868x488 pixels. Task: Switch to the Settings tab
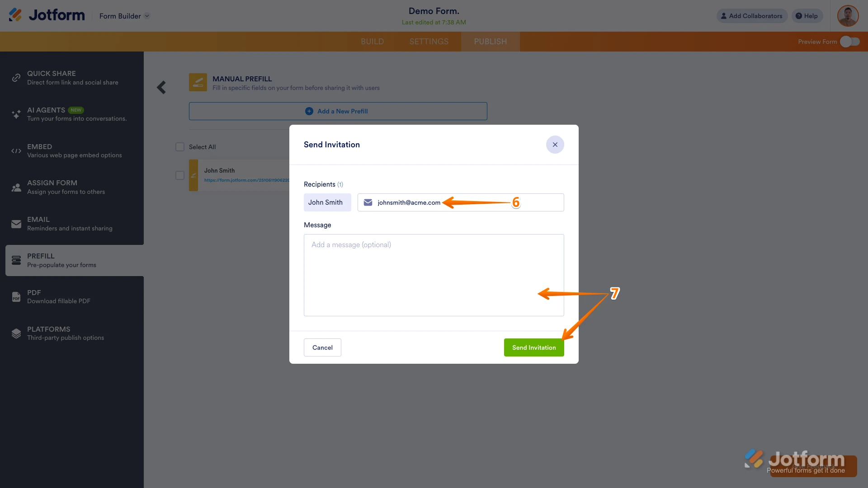click(429, 42)
